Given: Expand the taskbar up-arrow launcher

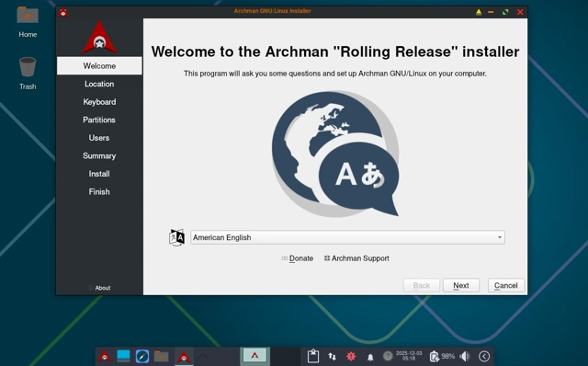Looking at the screenshot, I should [x=203, y=356].
